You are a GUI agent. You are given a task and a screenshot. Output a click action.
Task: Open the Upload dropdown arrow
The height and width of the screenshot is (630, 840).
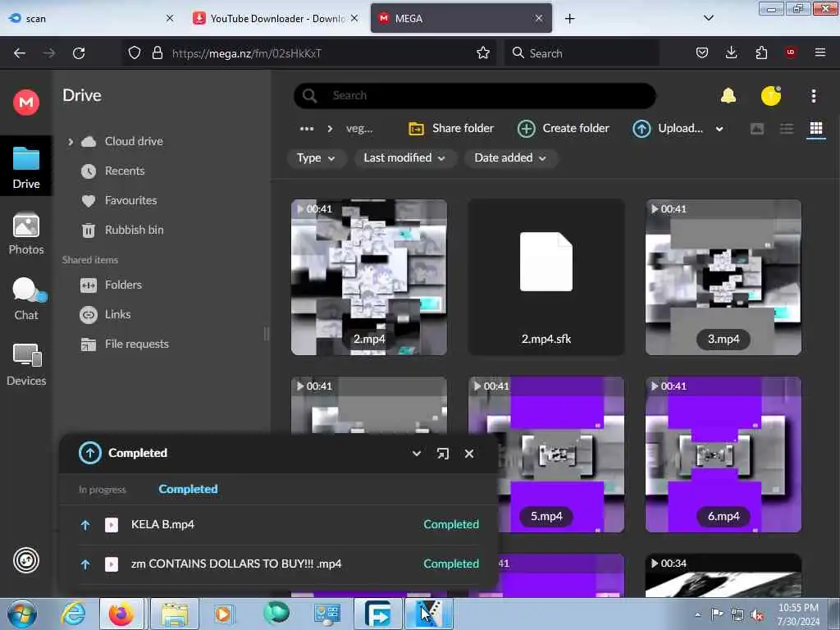click(x=719, y=129)
